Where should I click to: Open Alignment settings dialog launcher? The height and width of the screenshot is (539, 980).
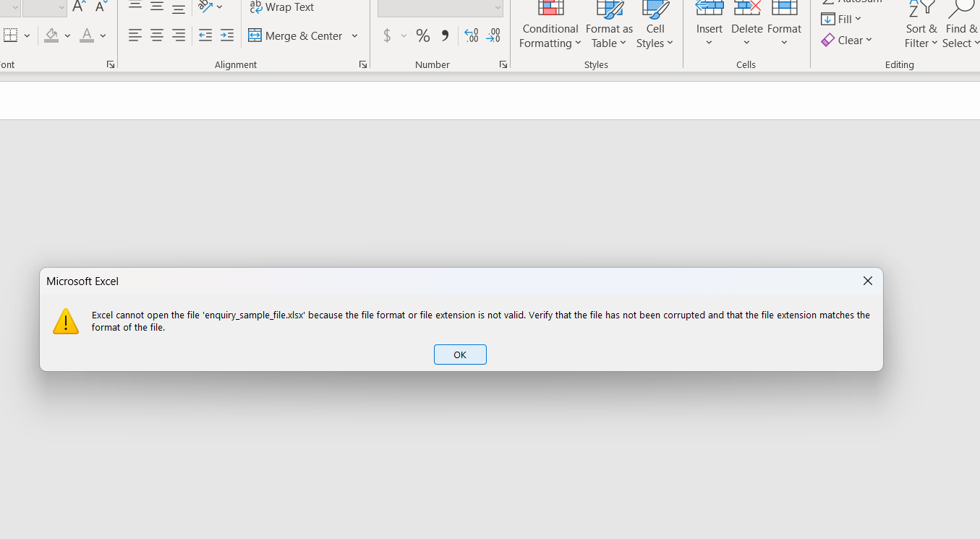click(363, 64)
